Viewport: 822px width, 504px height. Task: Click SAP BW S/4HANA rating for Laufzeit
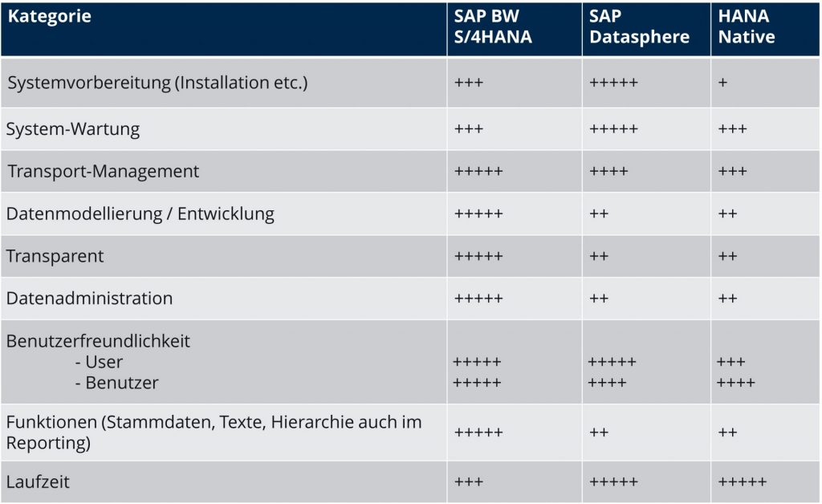[x=469, y=482]
